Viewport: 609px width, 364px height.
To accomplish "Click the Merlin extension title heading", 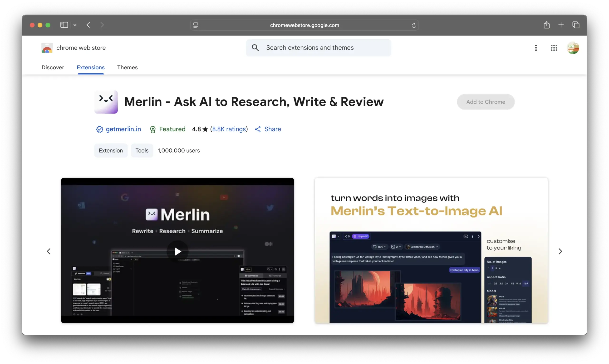I will 254,101.
